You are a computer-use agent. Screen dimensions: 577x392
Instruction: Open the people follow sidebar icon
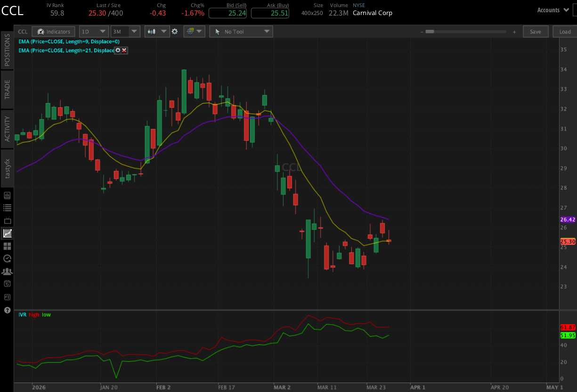point(7,271)
